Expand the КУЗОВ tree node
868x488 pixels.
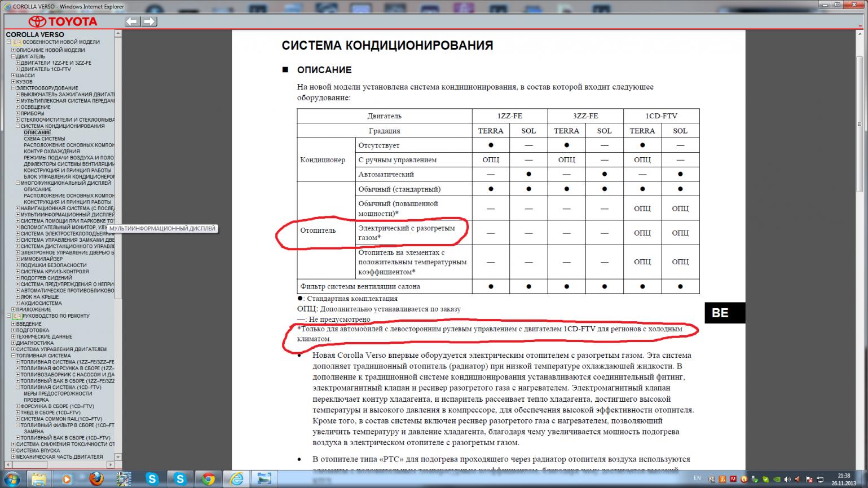click(x=14, y=82)
